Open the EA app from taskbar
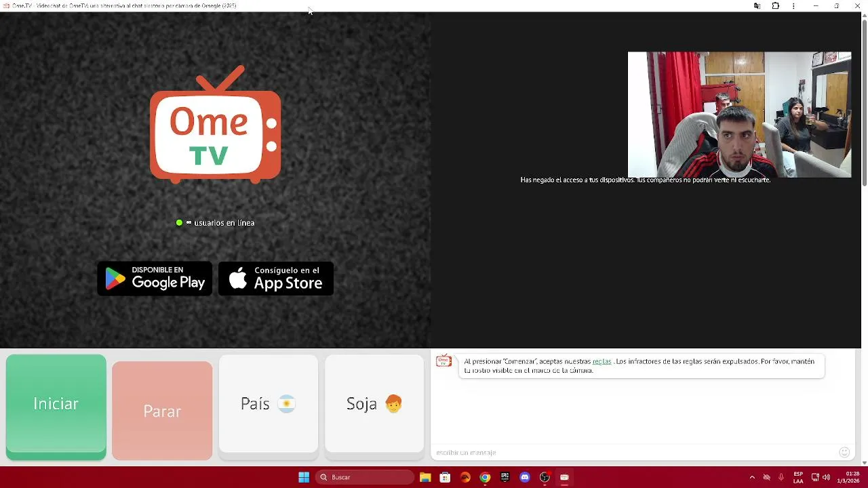 [465, 477]
